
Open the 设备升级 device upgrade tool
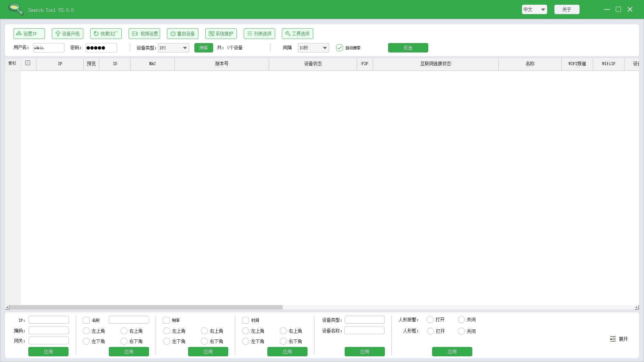[x=68, y=34]
